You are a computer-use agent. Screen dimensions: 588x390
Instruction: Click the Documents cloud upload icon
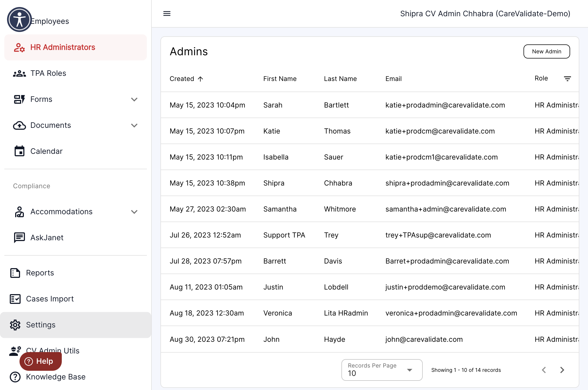coord(19,125)
